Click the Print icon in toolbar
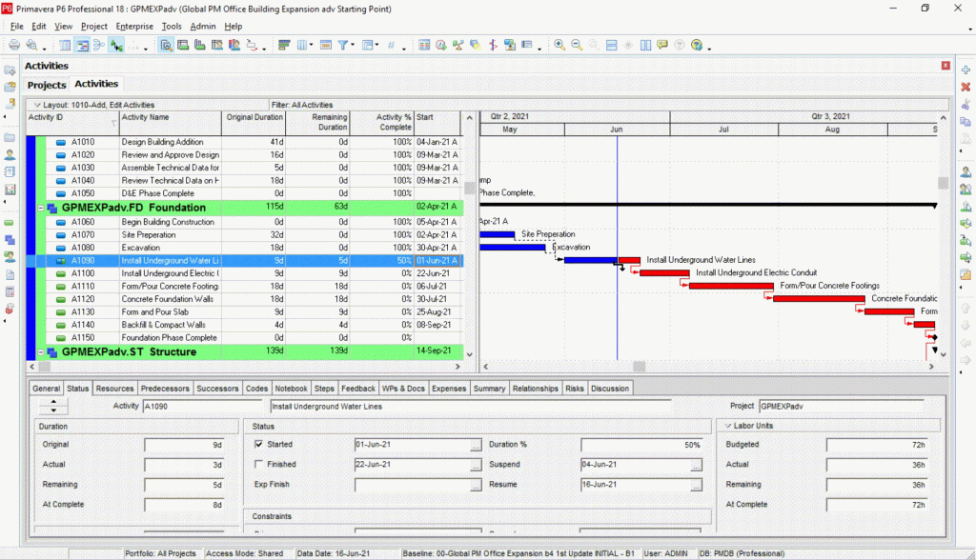 [x=14, y=45]
